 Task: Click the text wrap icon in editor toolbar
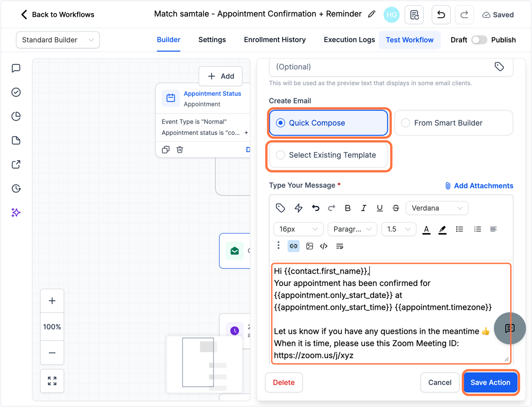[340, 246]
